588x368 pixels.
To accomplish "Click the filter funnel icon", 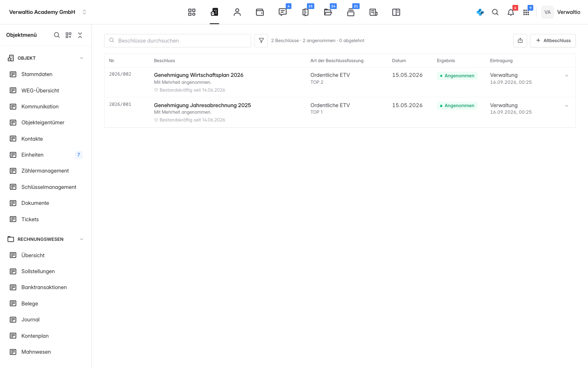I will 261,40.
